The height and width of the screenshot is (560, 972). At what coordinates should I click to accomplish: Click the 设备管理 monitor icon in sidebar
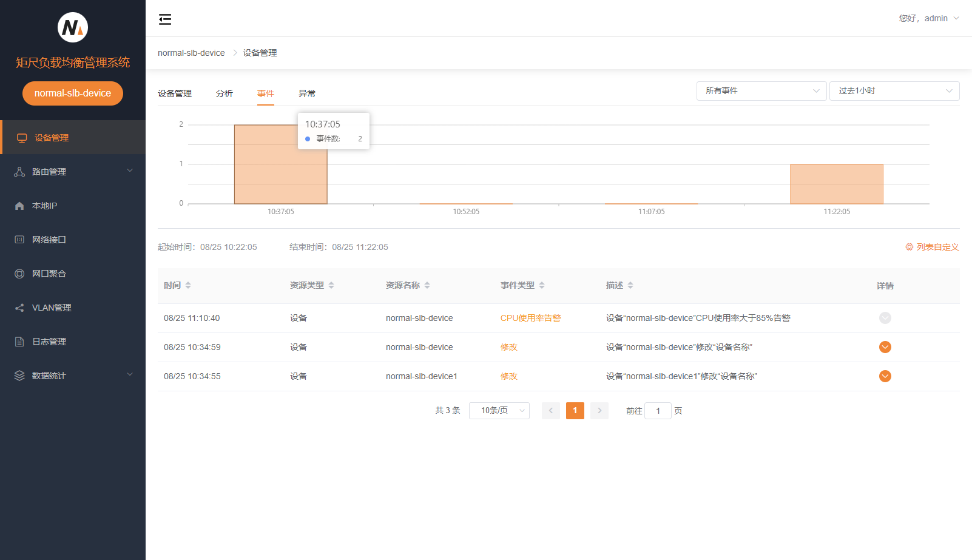coord(22,138)
